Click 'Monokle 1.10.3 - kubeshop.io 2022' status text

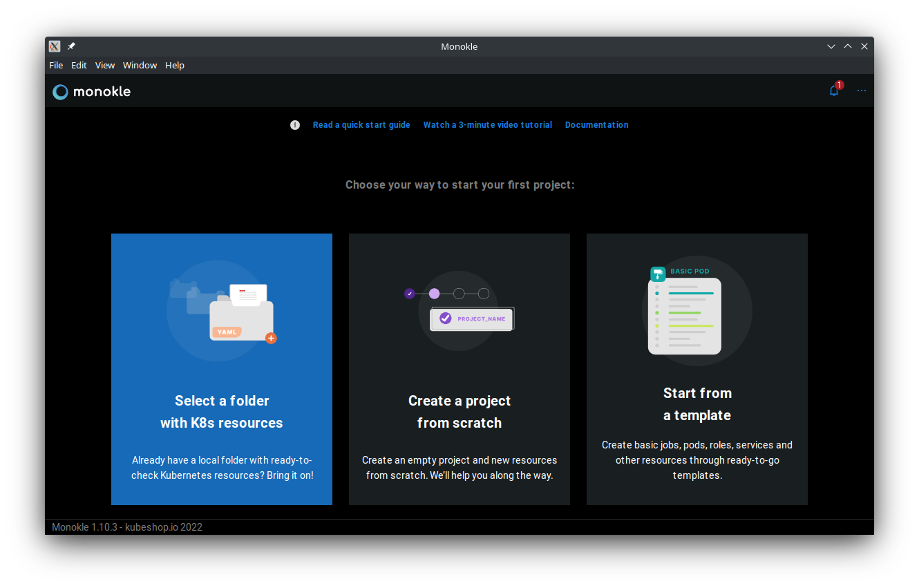point(127,527)
